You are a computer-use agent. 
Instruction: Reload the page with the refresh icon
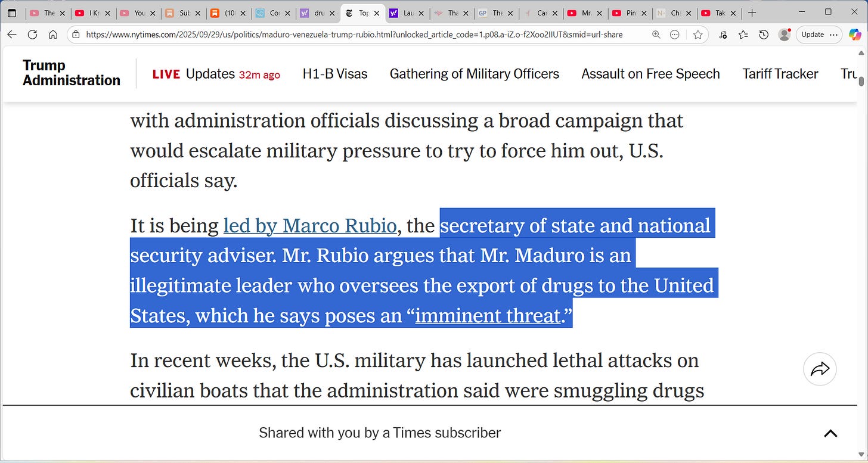pyautogui.click(x=32, y=35)
